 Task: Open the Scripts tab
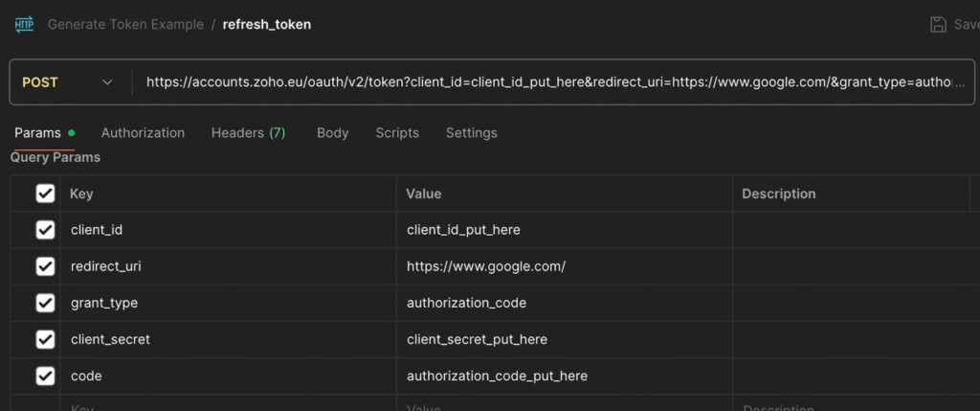point(397,132)
